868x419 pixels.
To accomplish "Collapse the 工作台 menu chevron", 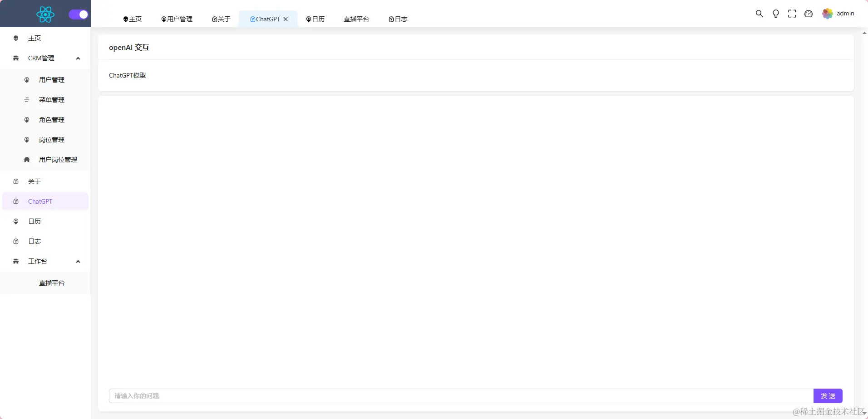I will coord(78,261).
